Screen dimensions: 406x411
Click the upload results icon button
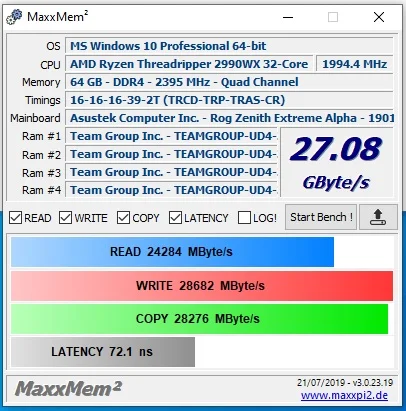pos(378,217)
